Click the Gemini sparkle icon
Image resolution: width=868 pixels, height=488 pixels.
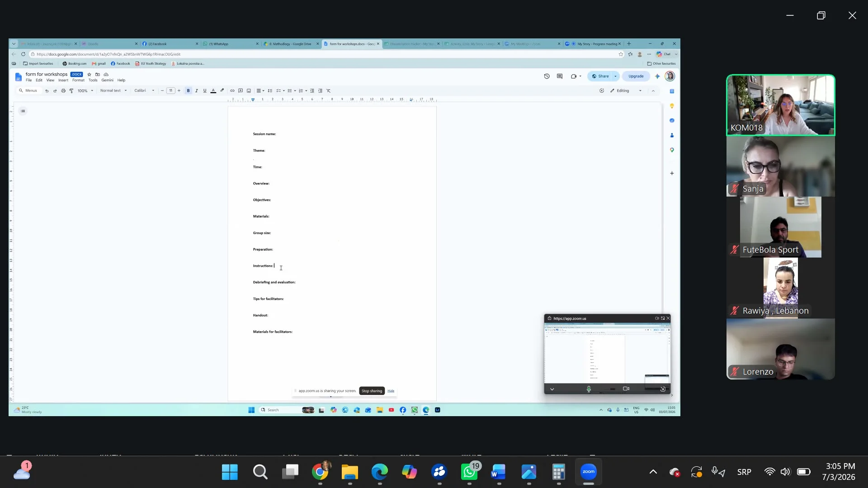(x=658, y=76)
